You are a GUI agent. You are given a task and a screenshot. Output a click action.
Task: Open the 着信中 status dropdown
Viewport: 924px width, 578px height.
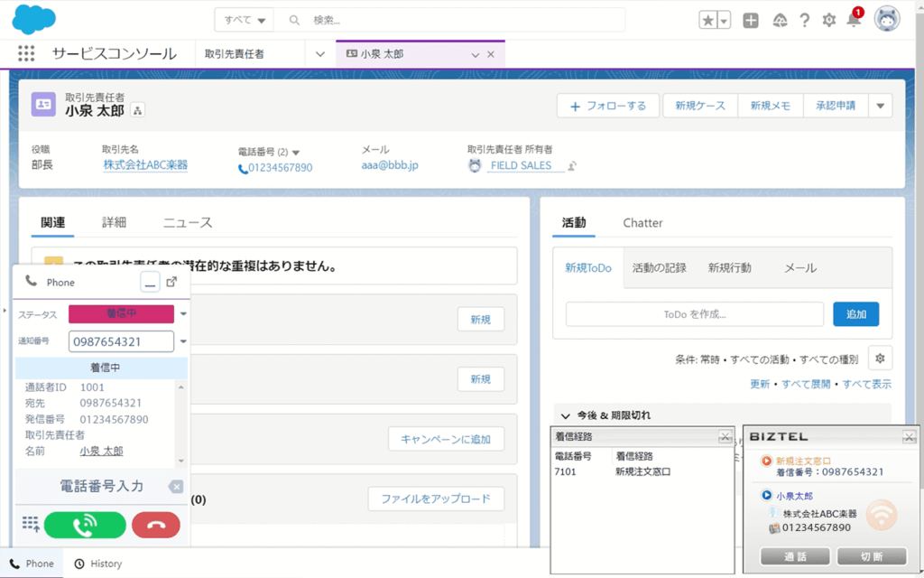[x=183, y=314]
